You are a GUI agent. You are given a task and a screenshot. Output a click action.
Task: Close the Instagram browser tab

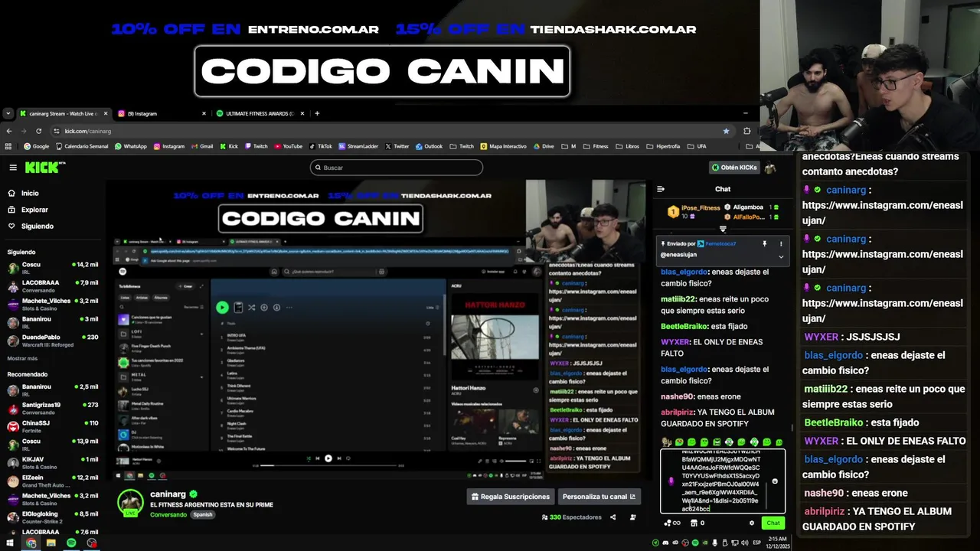(204, 113)
